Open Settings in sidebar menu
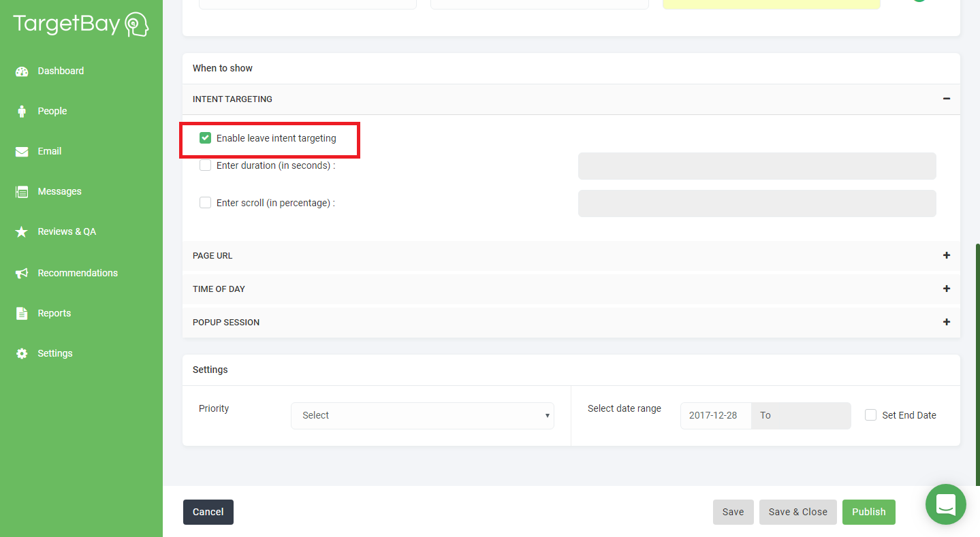Image resolution: width=980 pixels, height=537 pixels. coord(55,353)
